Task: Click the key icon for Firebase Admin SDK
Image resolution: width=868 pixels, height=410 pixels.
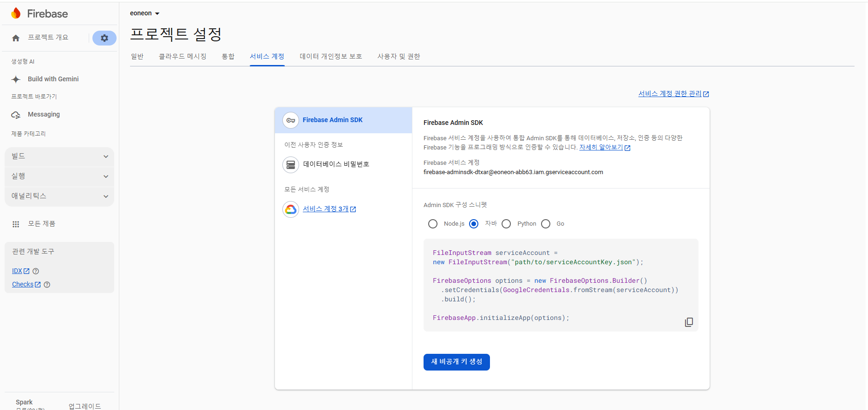Action: 291,120
